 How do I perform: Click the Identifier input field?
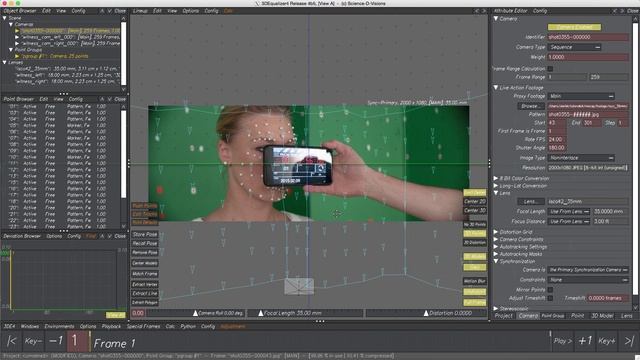pos(588,37)
